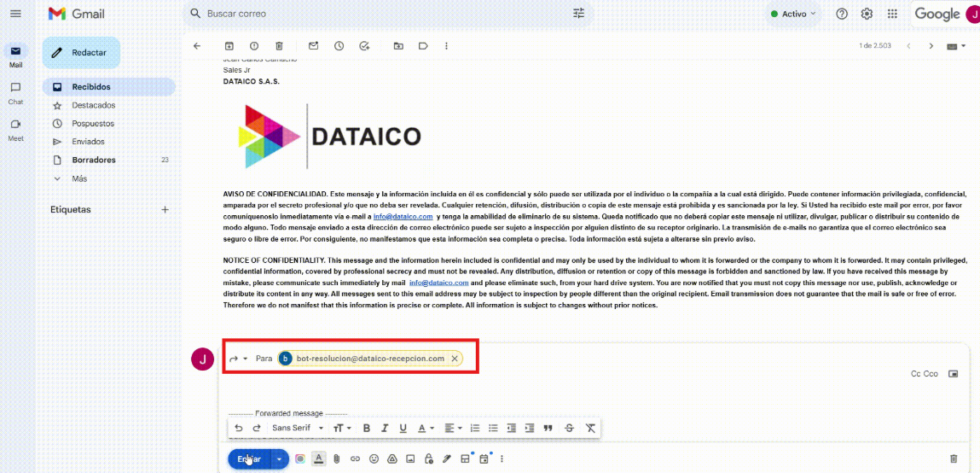Viewport: 980px width, 473px height.
Task: Insert an emoji
Action: tap(374, 458)
